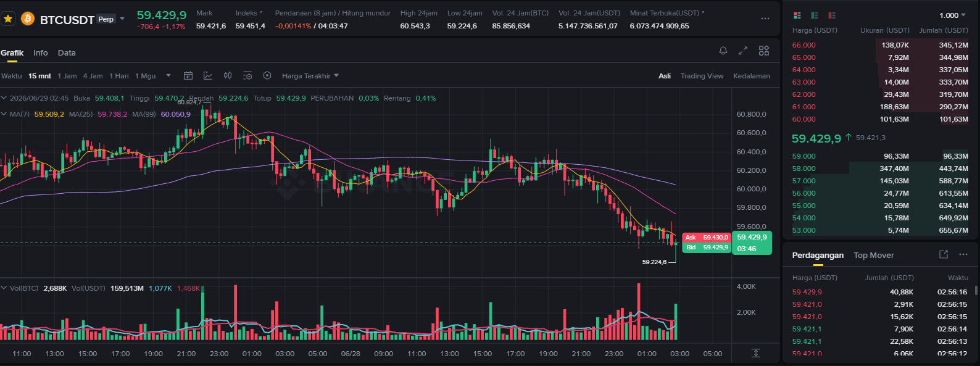Click the Ask price label 59.430,0

pos(706,238)
